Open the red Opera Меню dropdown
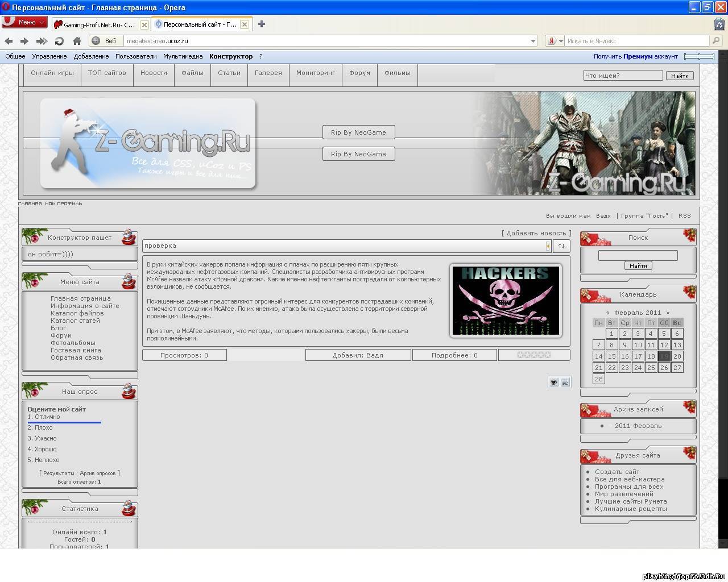 click(x=24, y=22)
